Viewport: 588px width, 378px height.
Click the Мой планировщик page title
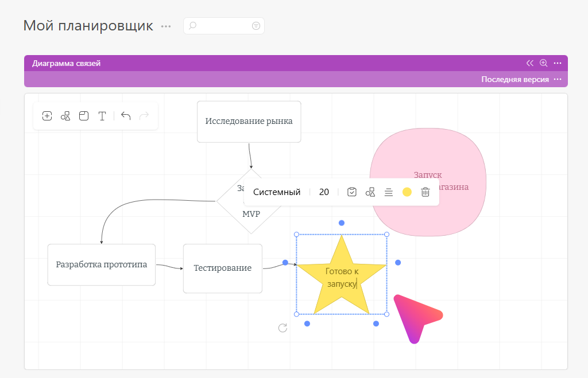point(88,25)
